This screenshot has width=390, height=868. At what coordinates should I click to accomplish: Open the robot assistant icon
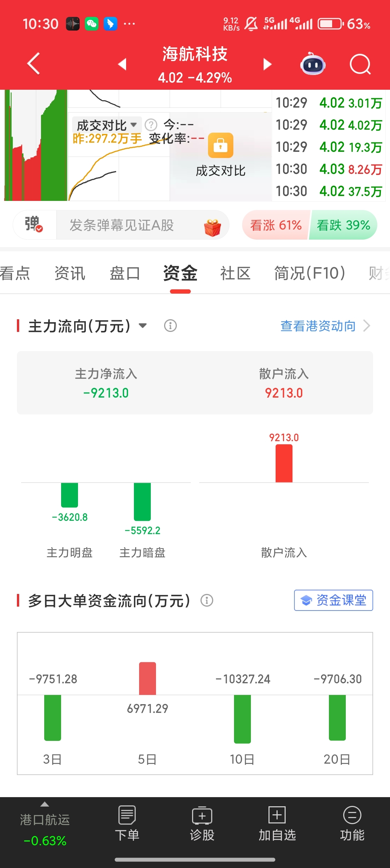coord(313,64)
